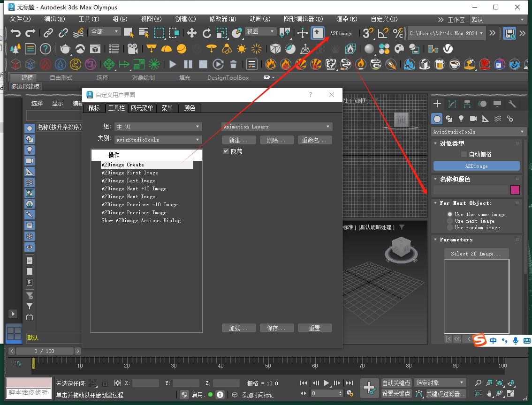Select the Lights category in Create panel
532x405 pixels.
click(461, 119)
